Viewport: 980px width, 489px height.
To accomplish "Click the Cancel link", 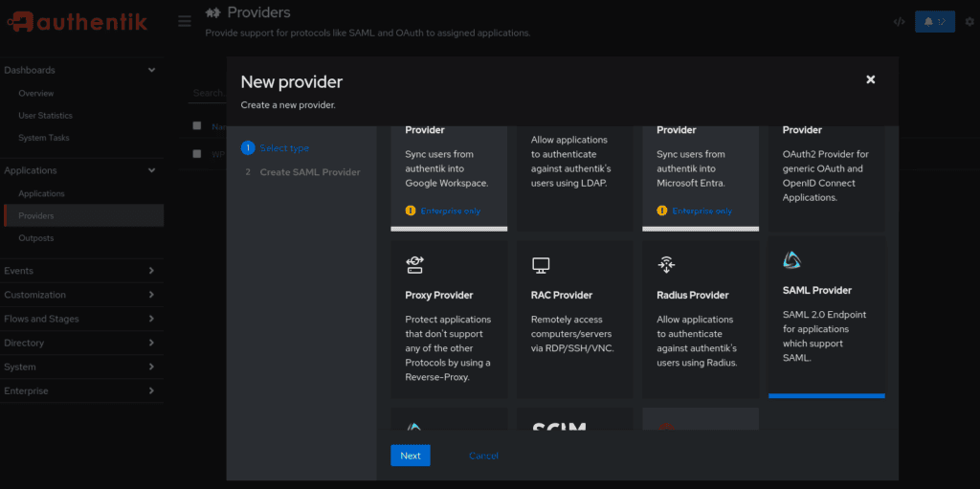I will pos(483,456).
